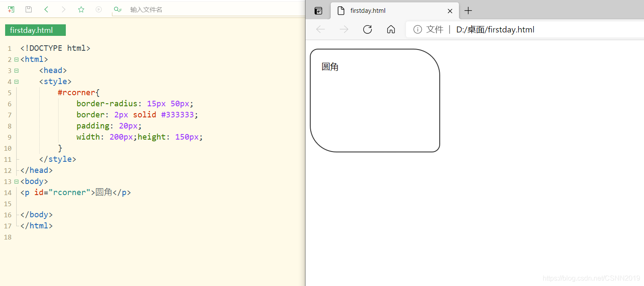
Task: Select the firstday.html browser tab
Action: 395,11
